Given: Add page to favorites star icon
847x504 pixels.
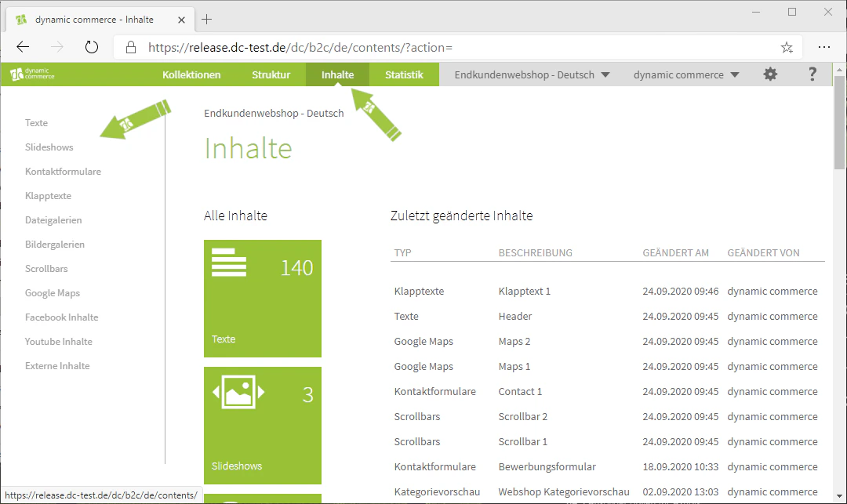Looking at the screenshot, I should tap(787, 48).
